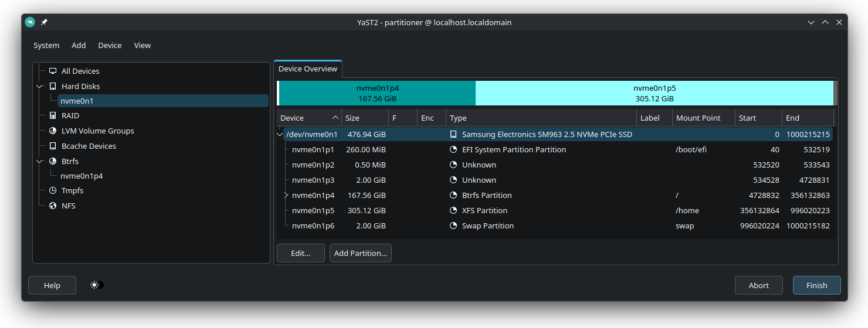Viewport: 868px width, 328px height.
Task: Click the partition icon in nvme0n1p3 row
Action: (453, 180)
